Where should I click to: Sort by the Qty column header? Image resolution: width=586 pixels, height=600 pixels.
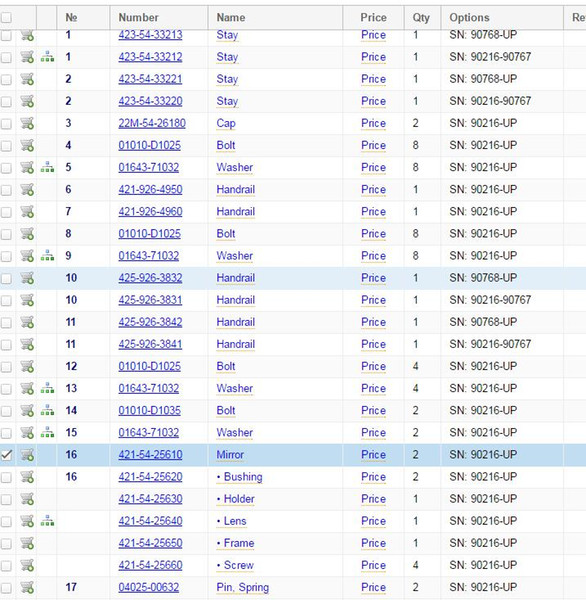pyautogui.click(x=421, y=18)
